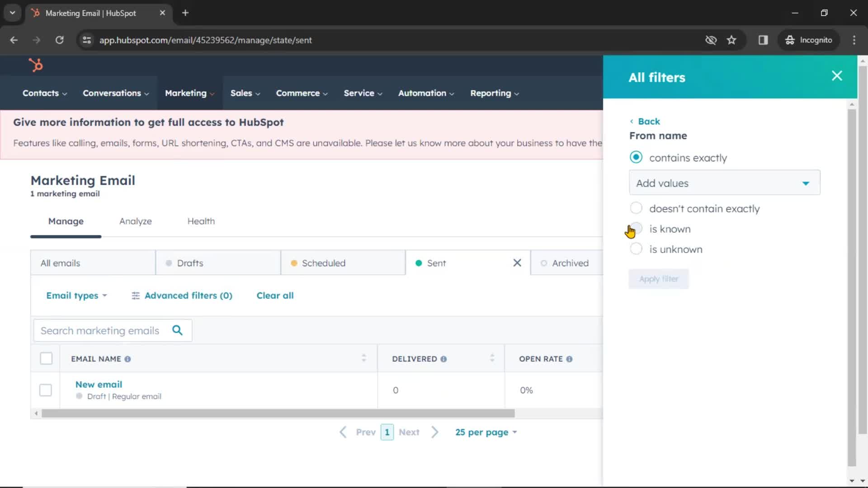Expand the Automation menu
This screenshot has width=868, height=488.
click(426, 93)
